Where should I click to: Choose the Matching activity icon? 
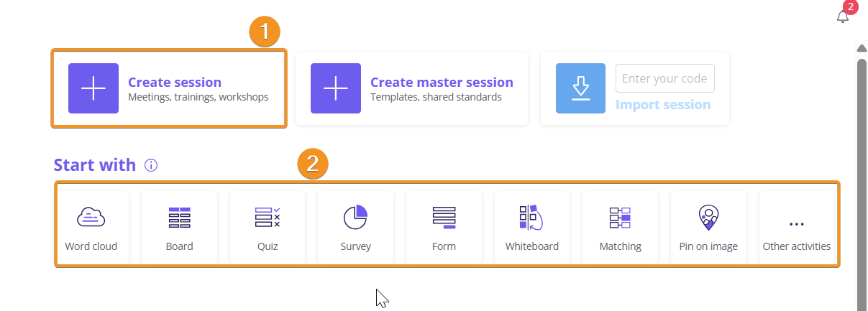(620, 217)
